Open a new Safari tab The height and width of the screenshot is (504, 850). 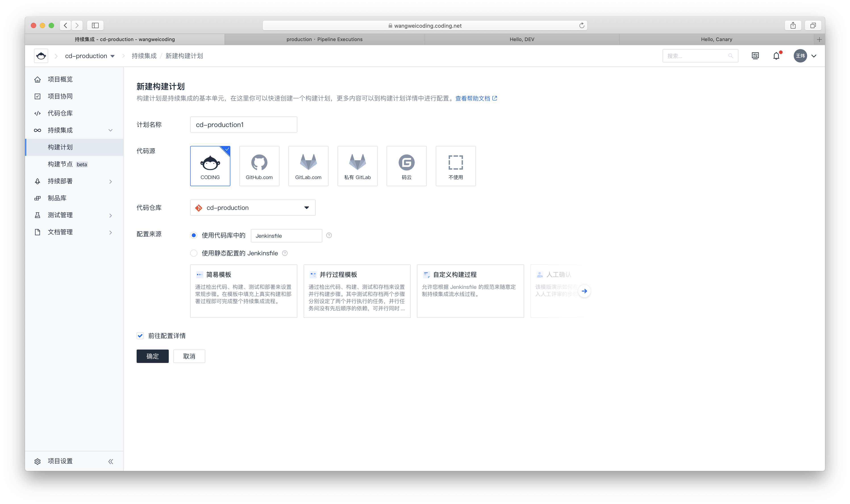point(819,40)
